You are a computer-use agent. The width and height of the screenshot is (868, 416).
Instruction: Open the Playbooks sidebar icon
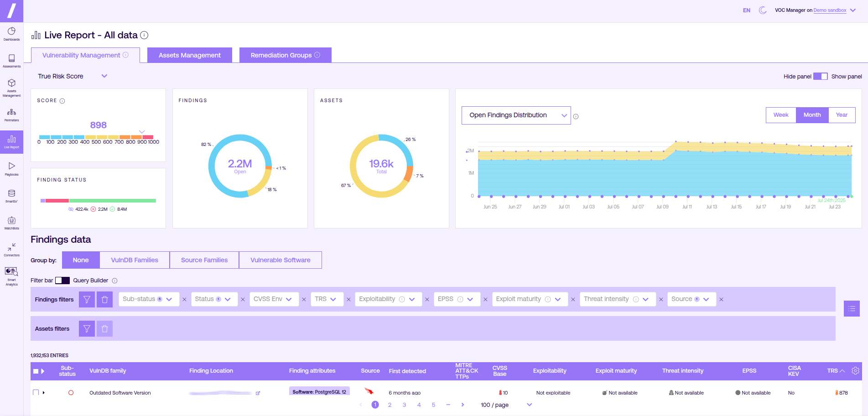[x=11, y=168]
